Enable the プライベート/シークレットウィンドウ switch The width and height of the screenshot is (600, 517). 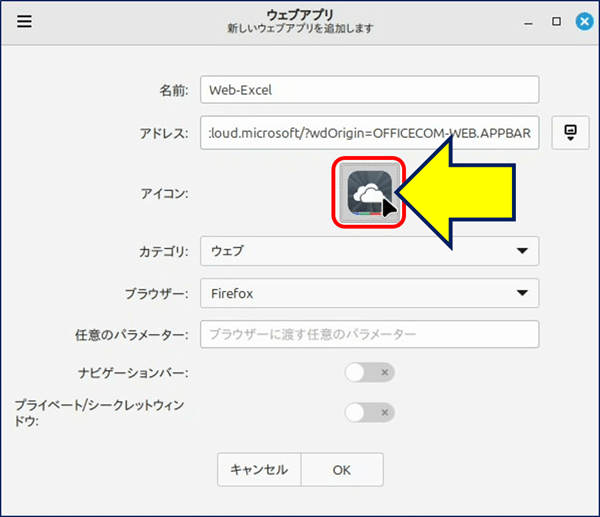tap(369, 413)
